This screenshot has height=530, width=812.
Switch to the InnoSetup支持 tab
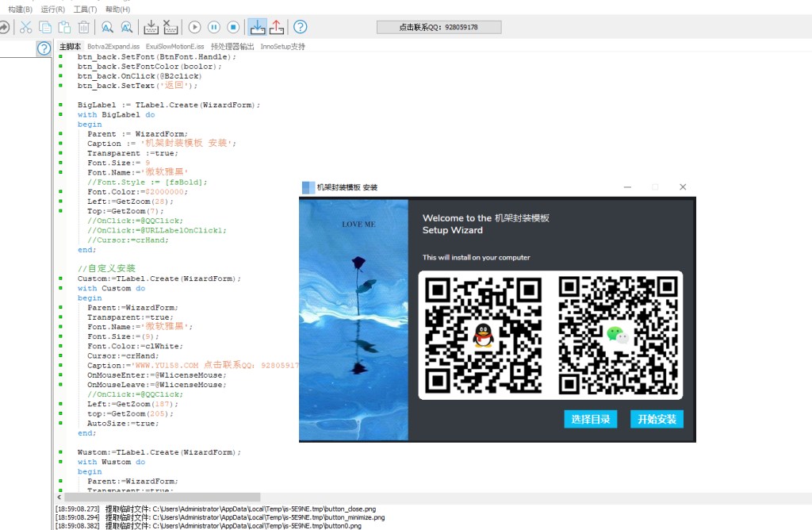pos(283,47)
